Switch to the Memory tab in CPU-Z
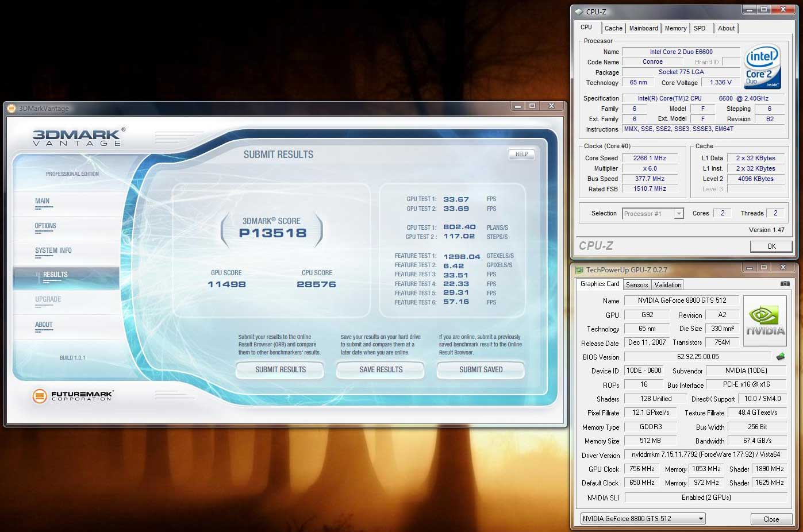Screen dimensions: 803x532 675,28
